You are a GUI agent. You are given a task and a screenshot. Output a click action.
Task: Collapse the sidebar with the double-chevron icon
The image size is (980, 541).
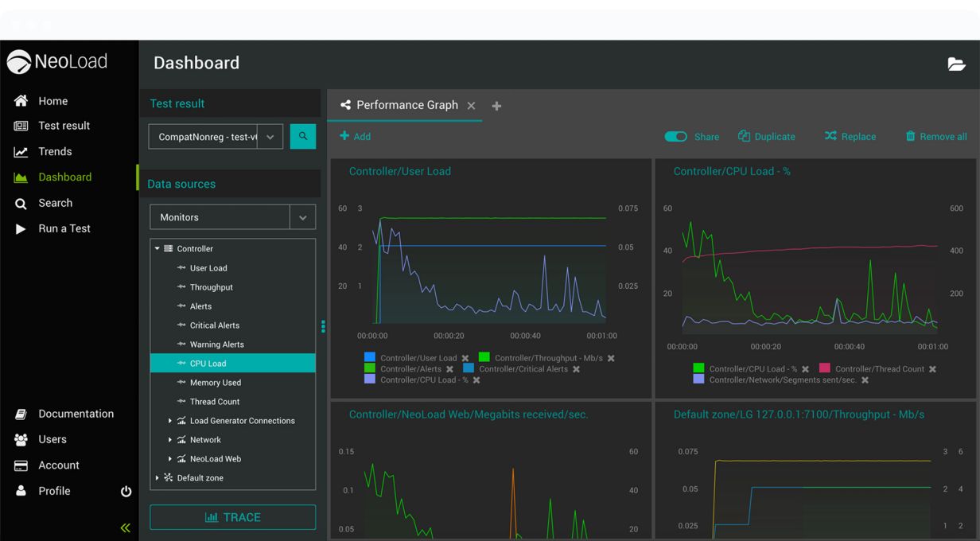[125, 527]
